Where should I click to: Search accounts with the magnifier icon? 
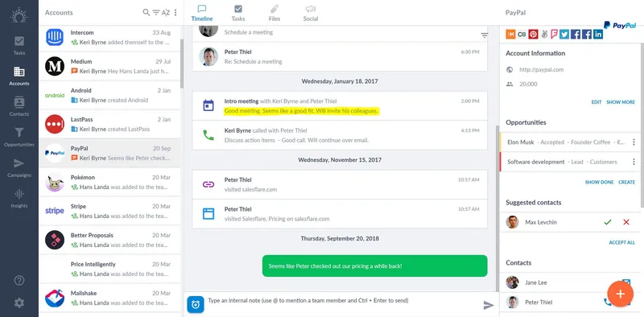click(x=147, y=12)
